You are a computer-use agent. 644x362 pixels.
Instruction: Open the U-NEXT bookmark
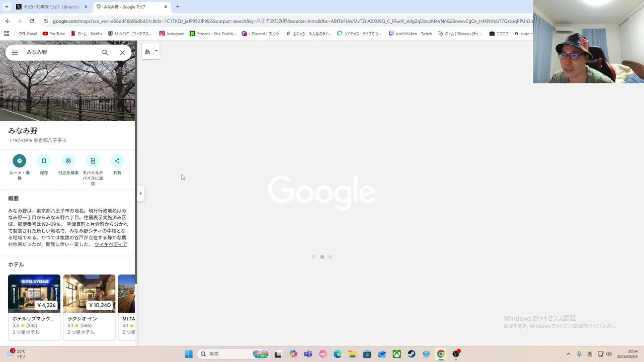pyautogui.click(x=129, y=34)
